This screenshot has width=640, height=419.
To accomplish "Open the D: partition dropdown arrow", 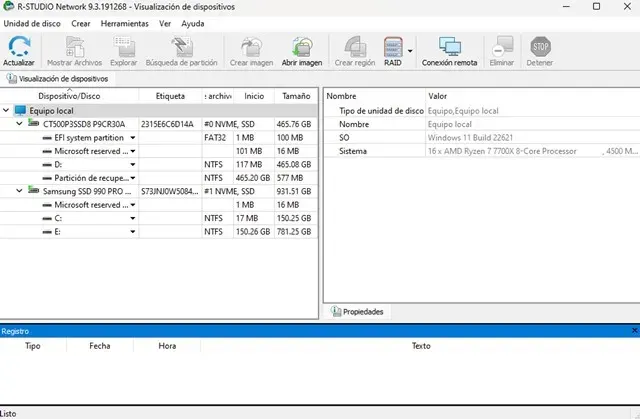I will [133, 165].
